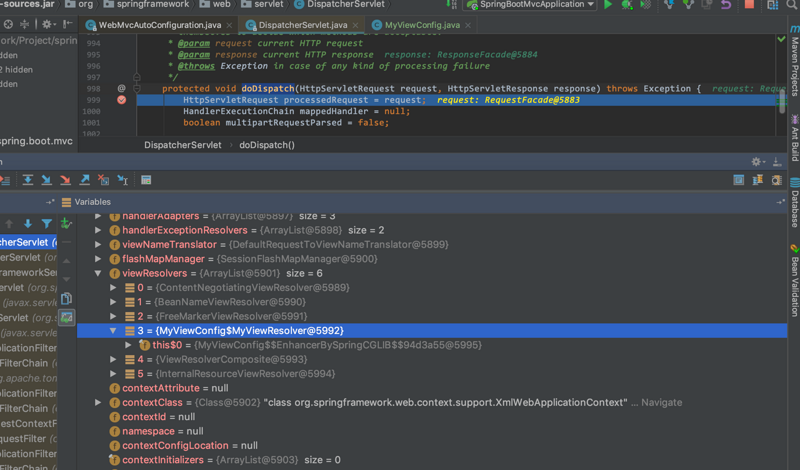
Task: Click Step Over debugger button
Action: pyautogui.click(x=28, y=180)
